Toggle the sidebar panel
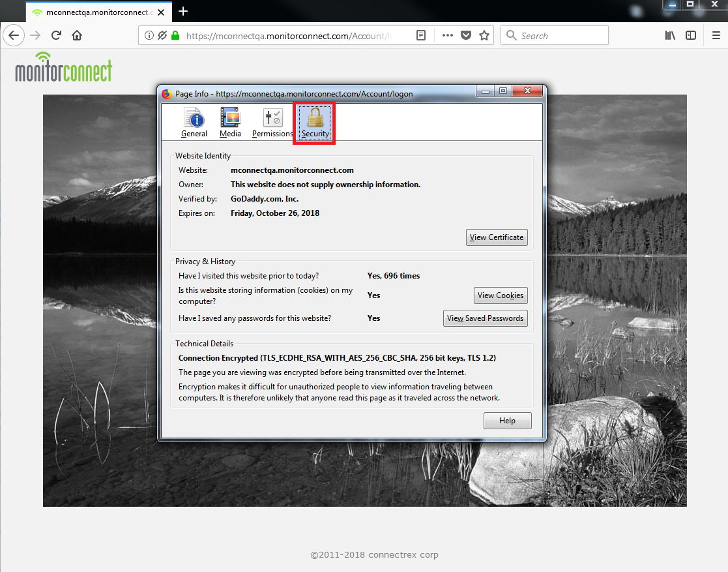 tap(691, 36)
